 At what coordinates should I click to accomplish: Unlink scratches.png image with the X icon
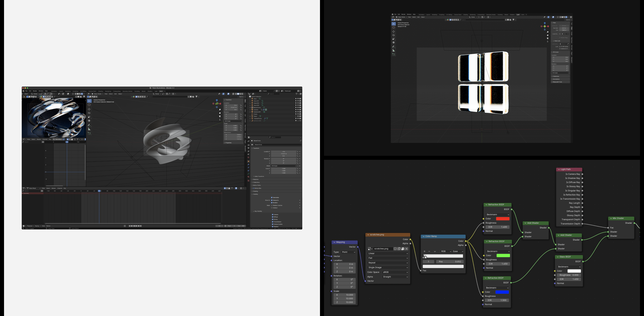click(x=407, y=249)
